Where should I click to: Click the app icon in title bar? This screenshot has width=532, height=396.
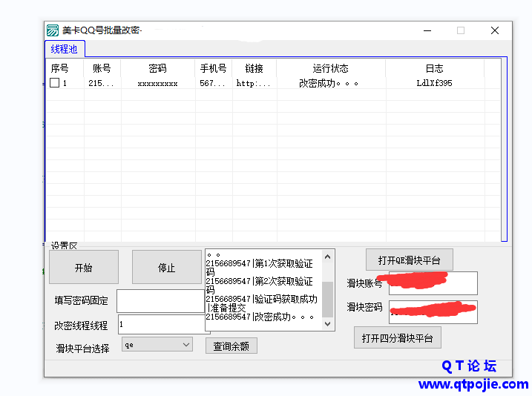tap(53, 30)
